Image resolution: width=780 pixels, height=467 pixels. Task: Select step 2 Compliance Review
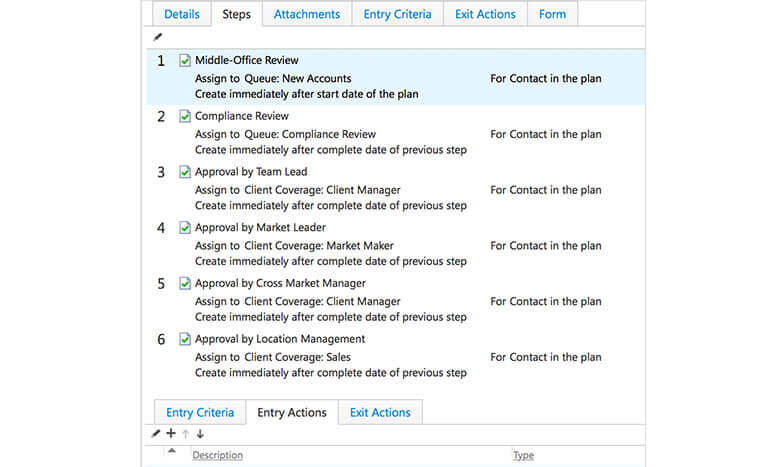(x=395, y=133)
